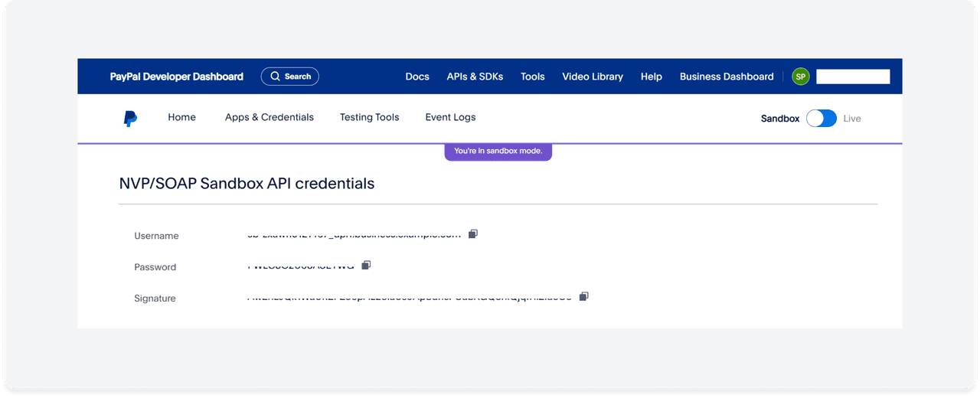Screen dimensions: 980x398
Task: Expand the APIs & SDKs menu
Action: [475, 77]
